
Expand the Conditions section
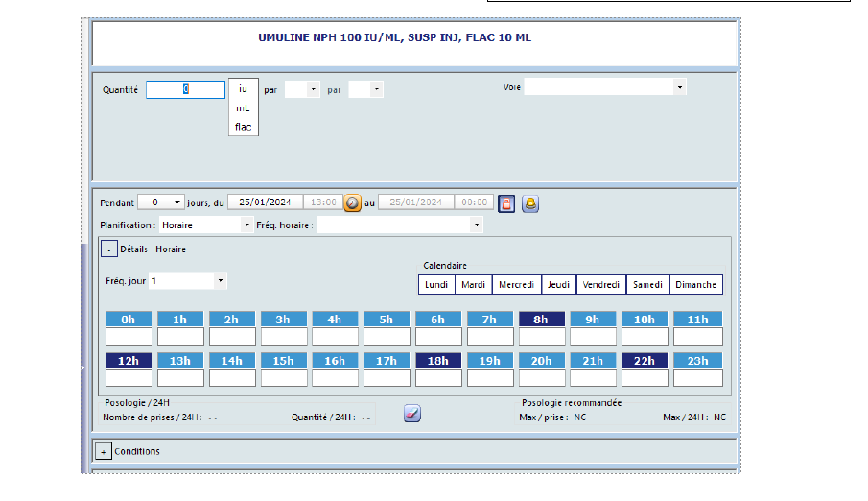pos(104,451)
